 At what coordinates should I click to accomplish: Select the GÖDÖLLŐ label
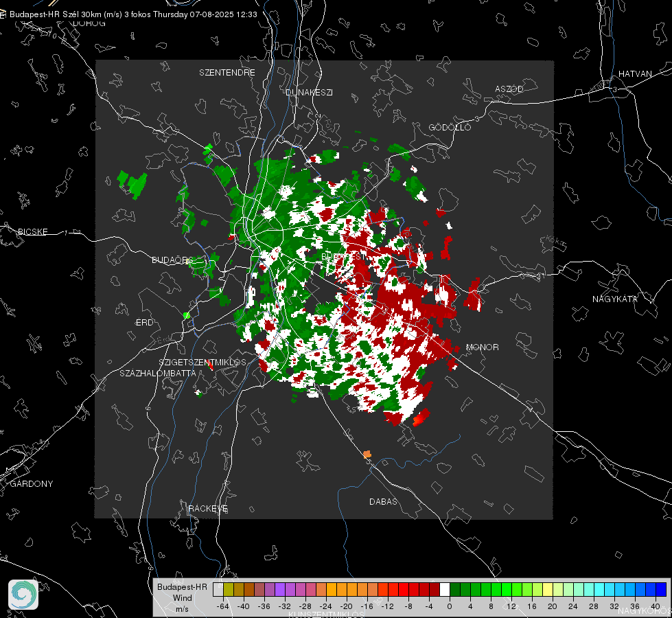(x=450, y=127)
